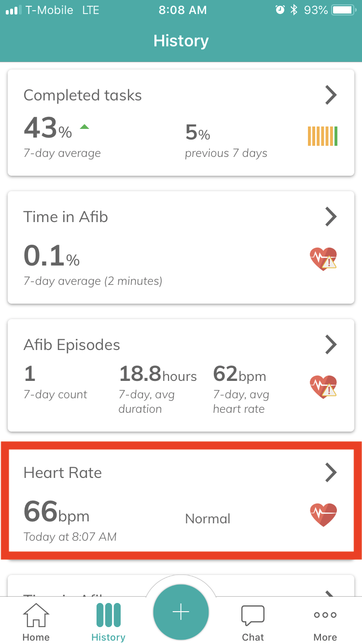
Task: Tap the Heart Rate card heart icon
Action: [323, 514]
